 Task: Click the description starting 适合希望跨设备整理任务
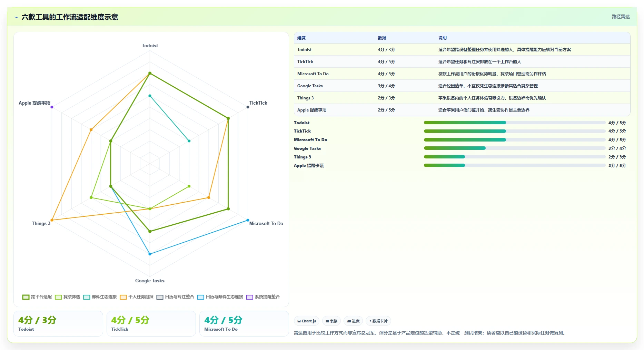coord(505,50)
